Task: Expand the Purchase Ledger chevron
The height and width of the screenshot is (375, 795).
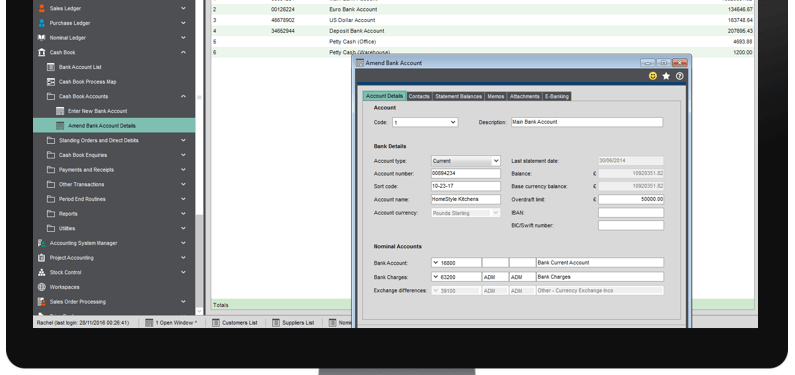Action: coord(183,23)
